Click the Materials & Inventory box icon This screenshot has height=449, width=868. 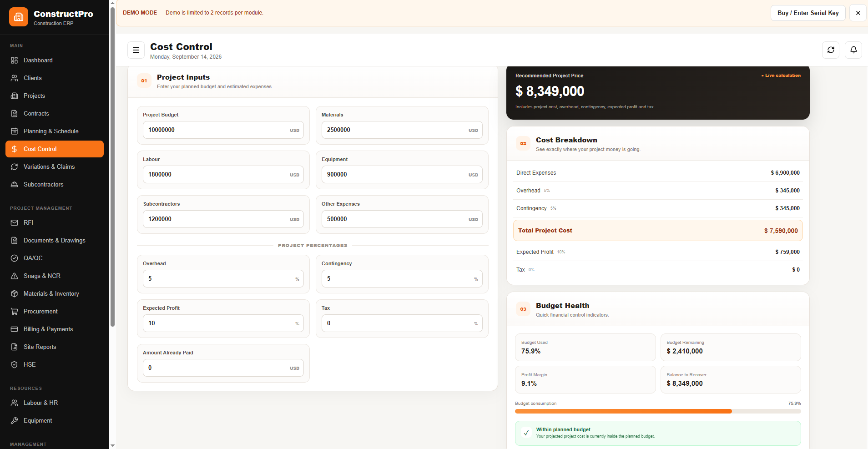15,294
